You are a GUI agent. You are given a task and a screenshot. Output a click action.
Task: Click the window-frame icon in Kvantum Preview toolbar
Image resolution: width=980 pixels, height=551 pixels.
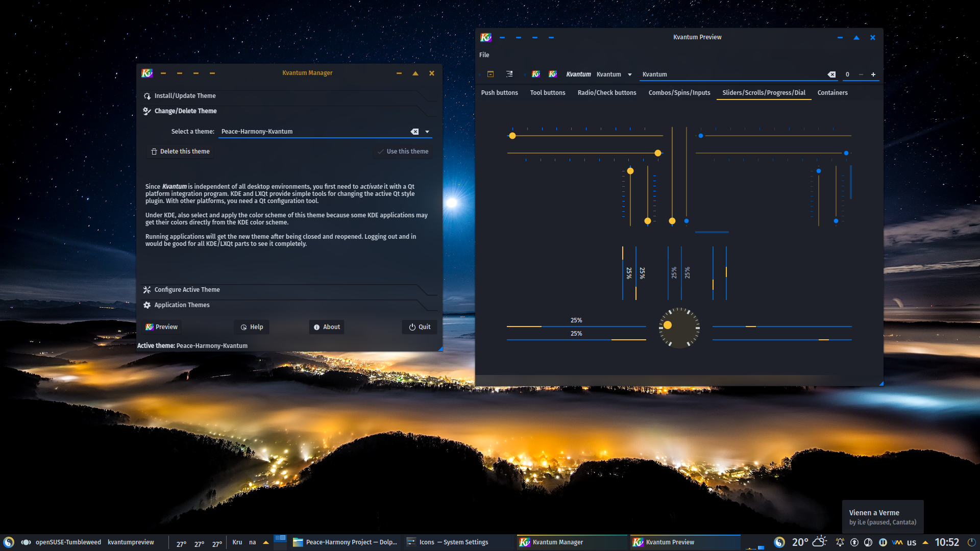pyautogui.click(x=491, y=74)
